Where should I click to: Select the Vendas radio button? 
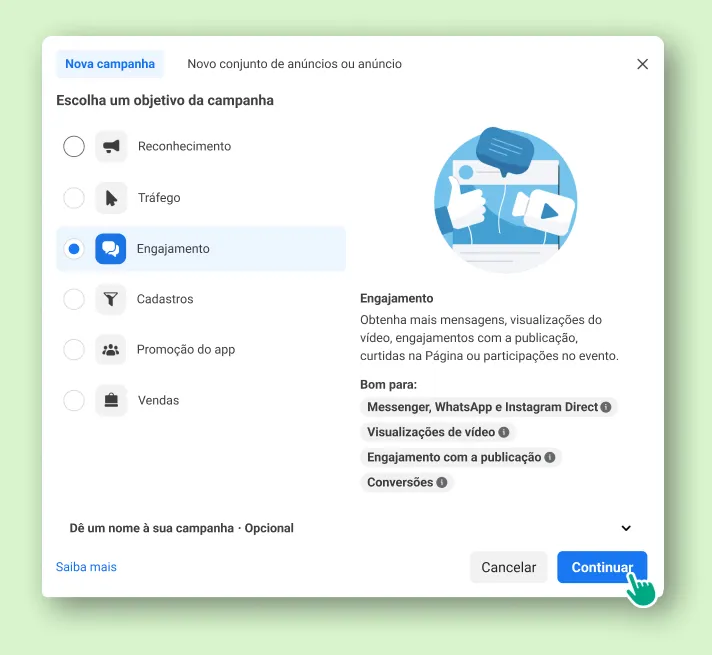(74, 400)
